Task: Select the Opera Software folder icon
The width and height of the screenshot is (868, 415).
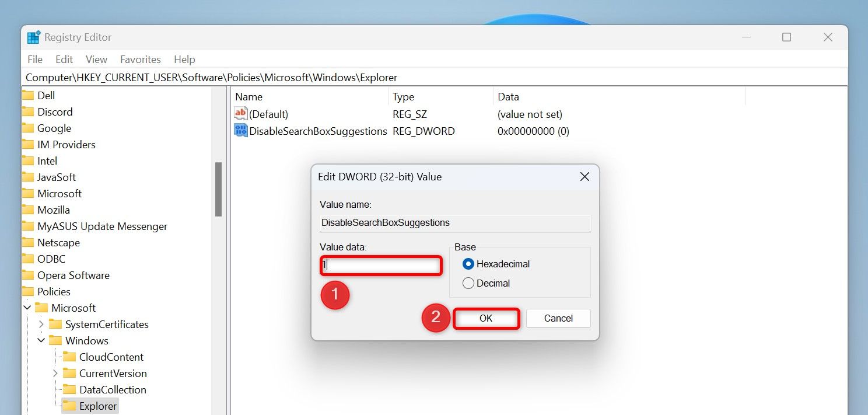Action: [28, 275]
